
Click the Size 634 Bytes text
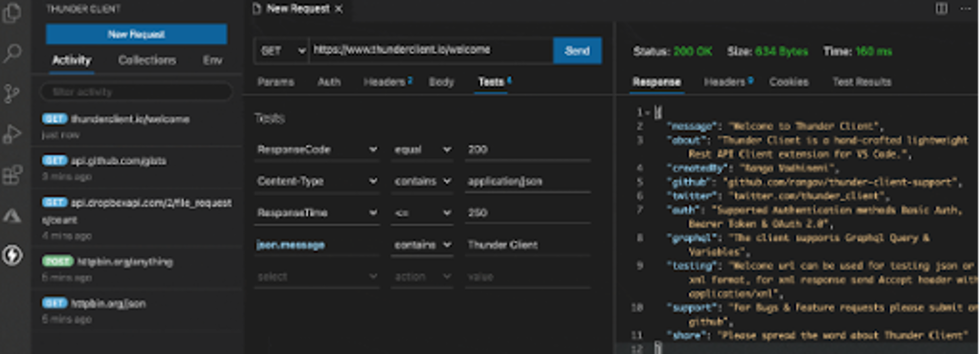(x=767, y=51)
